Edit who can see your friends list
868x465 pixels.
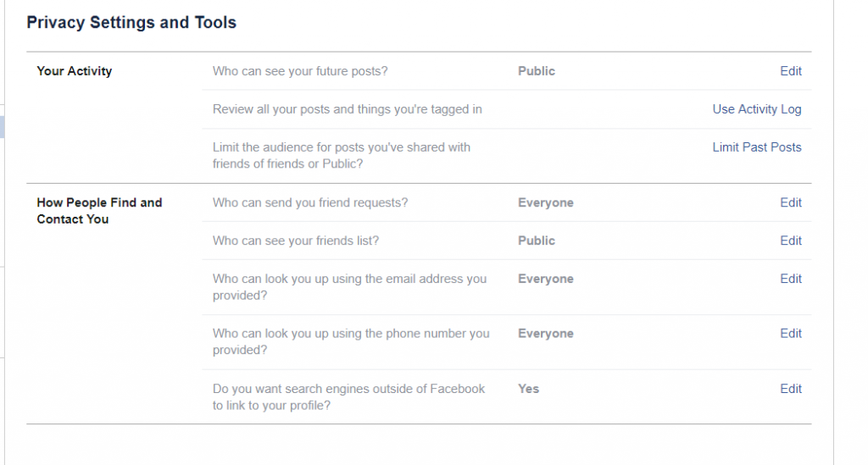[791, 241]
